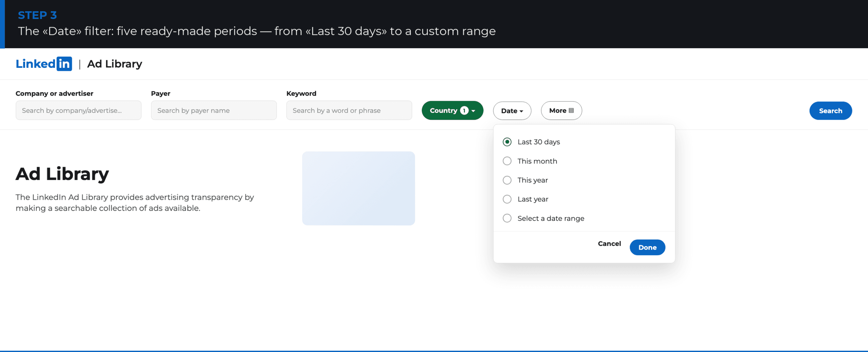Confirm date selection with Done
Screen dimensions: 868x352
[x=647, y=247]
